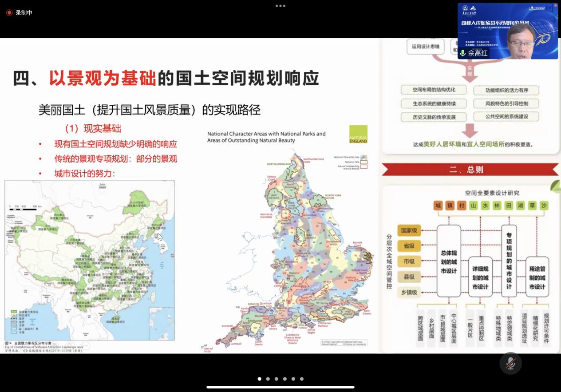The width and height of the screenshot is (561, 392).
Task: Select the green 水 element tile
Action: click(x=485, y=206)
